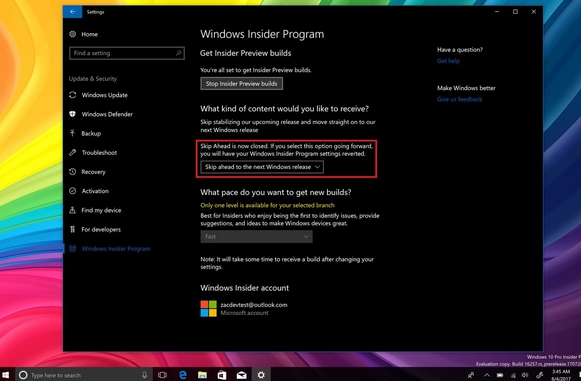The width and height of the screenshot is (581, 381).
Task: Open the Troubleshoot page
Action: tap(99, 153)
